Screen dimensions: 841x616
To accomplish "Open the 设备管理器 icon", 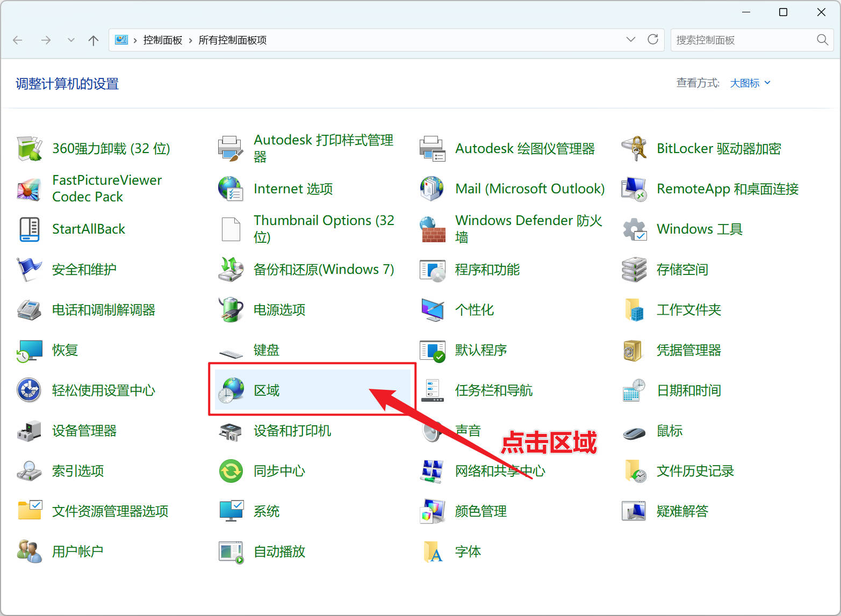I will point(30,431).
